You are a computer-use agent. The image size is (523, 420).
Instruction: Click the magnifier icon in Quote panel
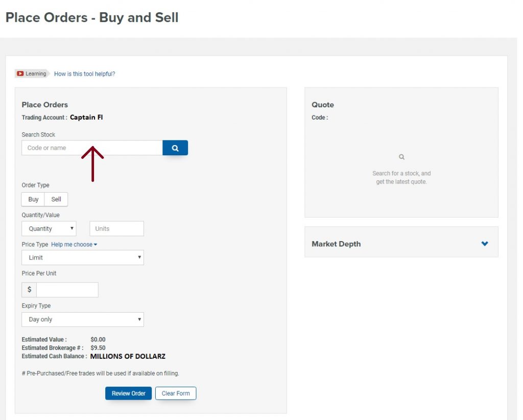[x=401, y=157]
